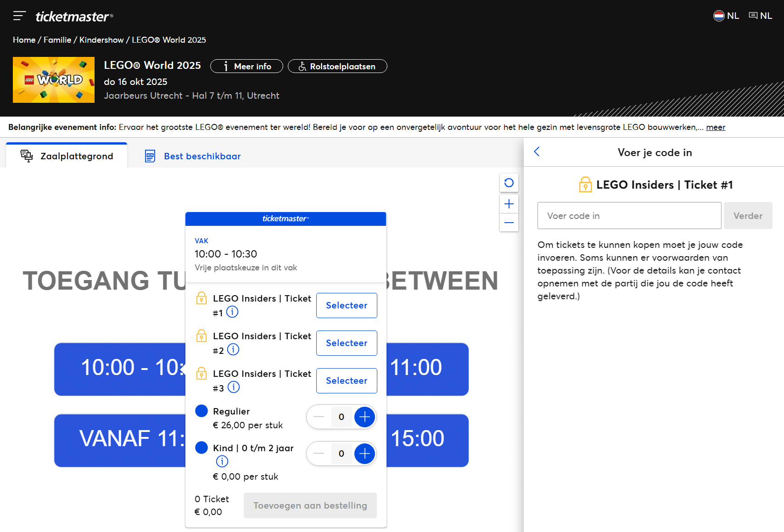Show info for LEGO Insiders Ticket #2

pyautogui.click(x=233, y=350)
